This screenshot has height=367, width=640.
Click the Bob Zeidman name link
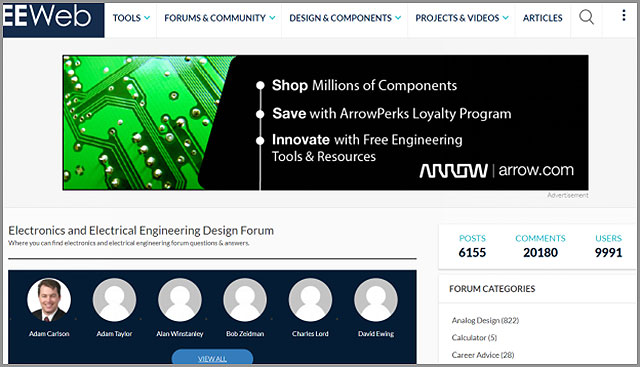click(245, 334)
